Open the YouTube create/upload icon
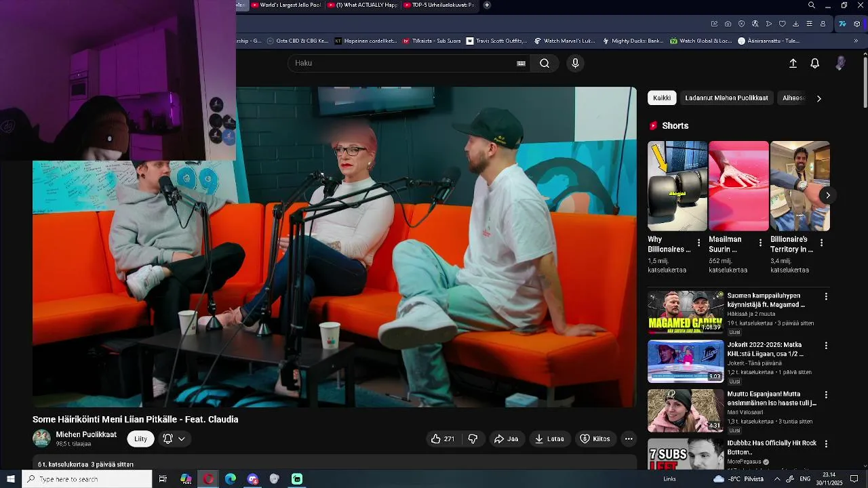This screenshot has height=488, width=868. pos(793,63)
